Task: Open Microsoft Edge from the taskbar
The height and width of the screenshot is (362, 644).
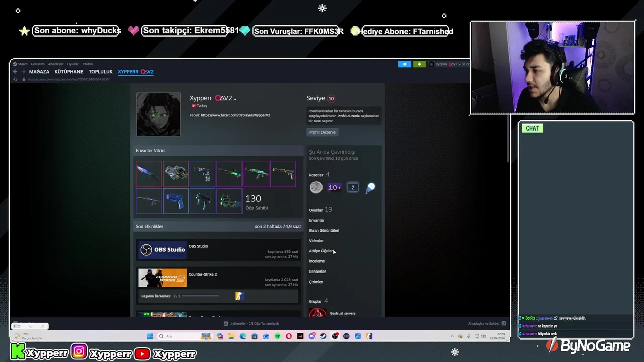Action: click(x=243, y=336)
